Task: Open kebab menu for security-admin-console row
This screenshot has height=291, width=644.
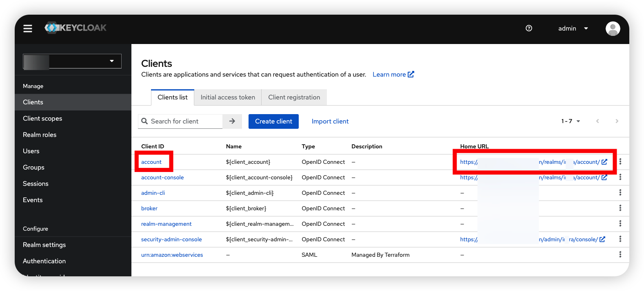Action: (x=620, y=239)
